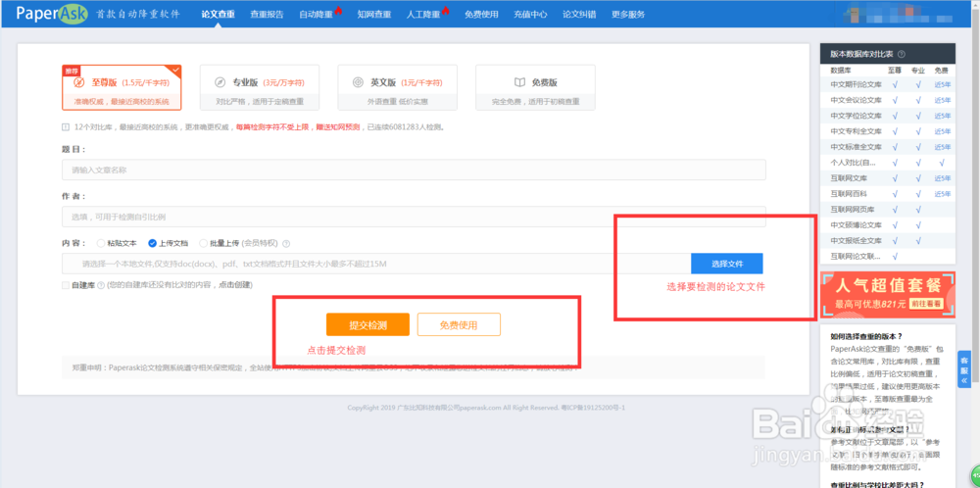Select 免费使用 in top navigation
980x488 pixels.
point(481,15)
